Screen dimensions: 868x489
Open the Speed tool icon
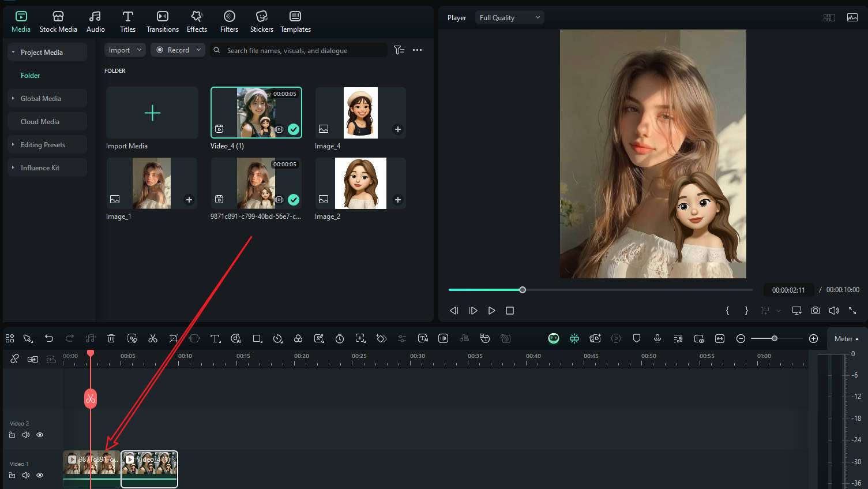point(277,338)
